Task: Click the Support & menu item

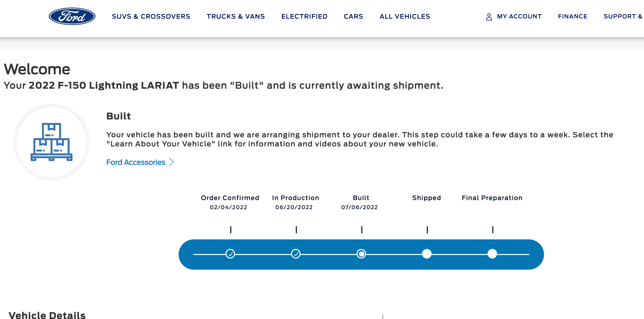Action: (623, 16)
